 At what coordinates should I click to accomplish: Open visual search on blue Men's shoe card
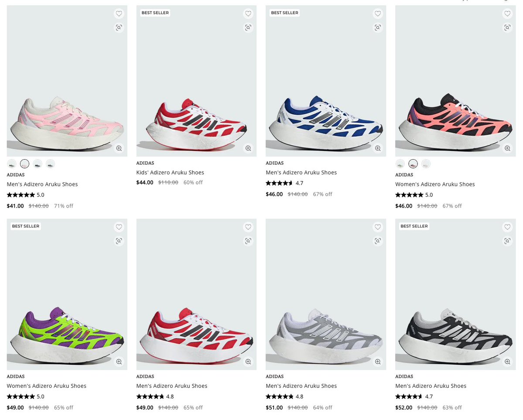tap(378, 27)
